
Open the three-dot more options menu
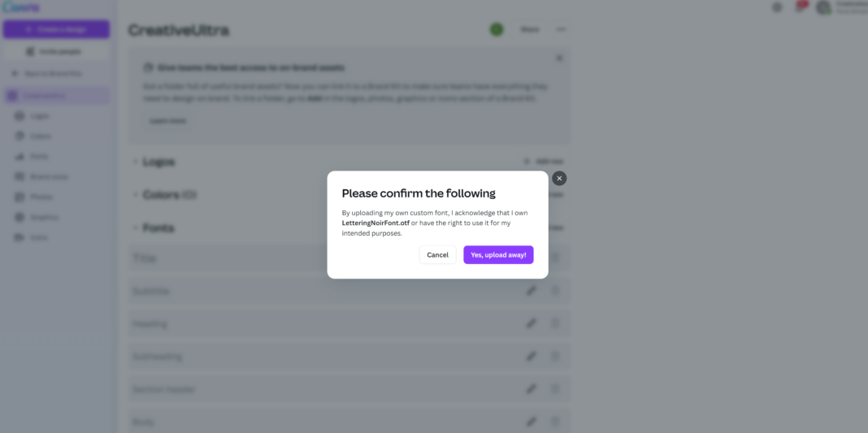[562, 30]
